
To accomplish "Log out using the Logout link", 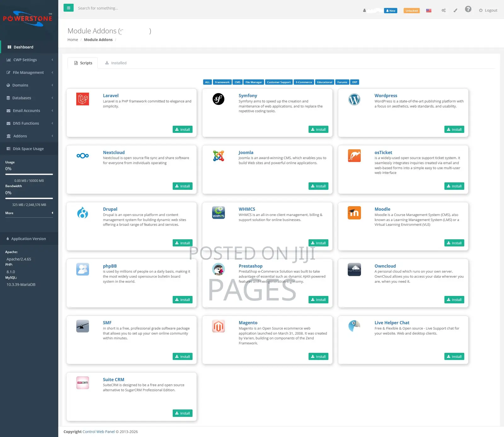I will (x=488, y=10).
